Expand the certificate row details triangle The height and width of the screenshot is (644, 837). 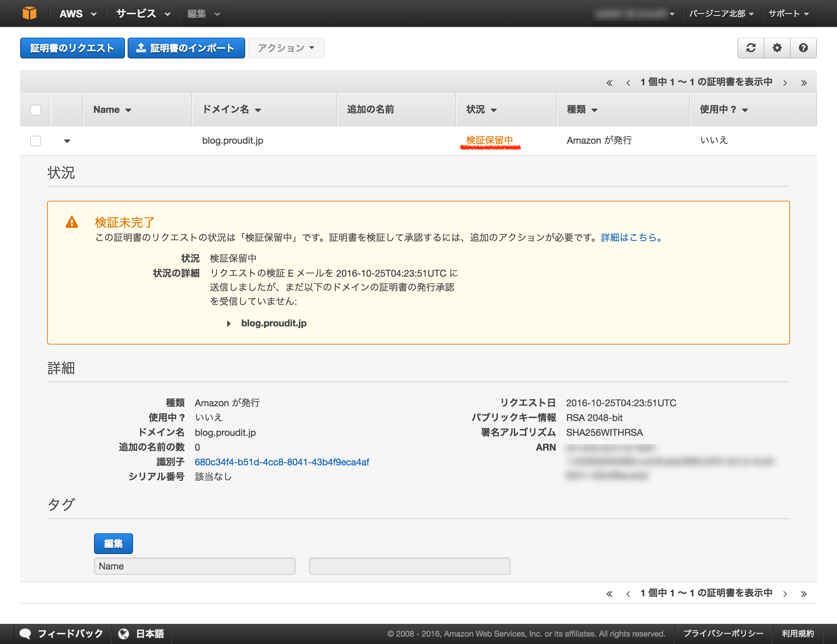(67, 141)
